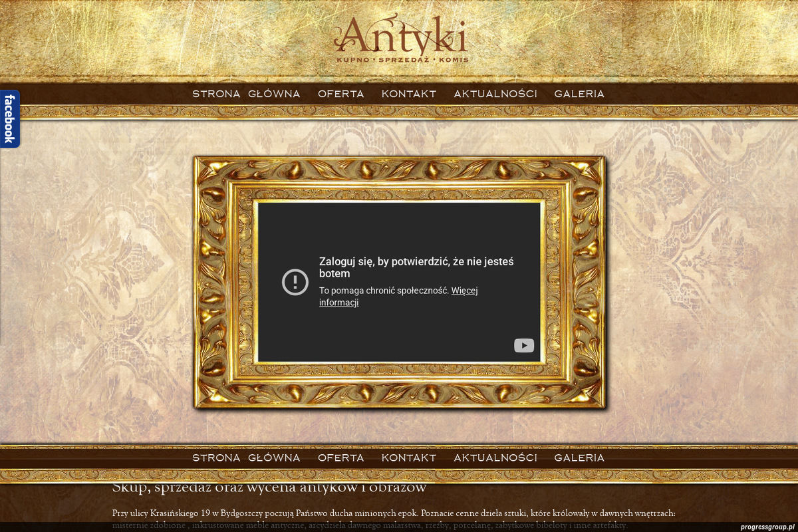Image resolution: width=798 pixels, height=532 pixels.
Task: Visit Galeria from the footer menu
Action: 579,458
